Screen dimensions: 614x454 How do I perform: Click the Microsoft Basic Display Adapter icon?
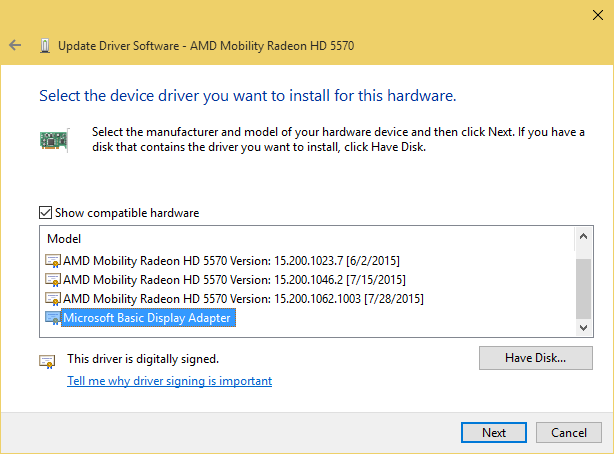[53, 318]
